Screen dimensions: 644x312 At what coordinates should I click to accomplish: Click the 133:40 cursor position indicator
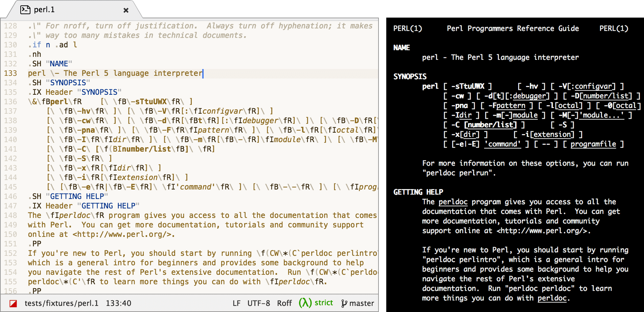pyautogui.click(x=118, y=304)
